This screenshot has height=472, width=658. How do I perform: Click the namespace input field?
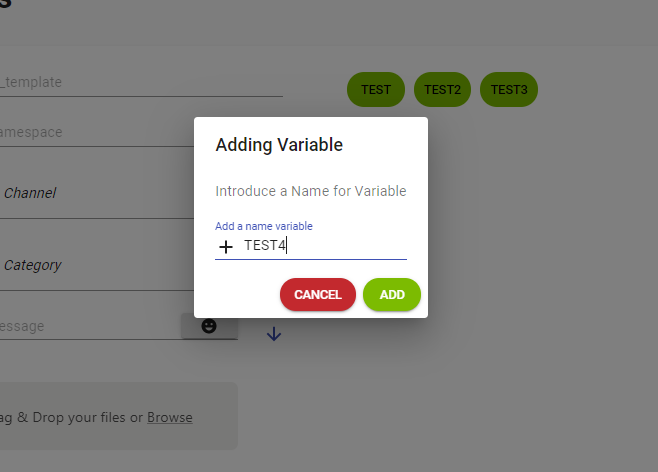point(95,132)
